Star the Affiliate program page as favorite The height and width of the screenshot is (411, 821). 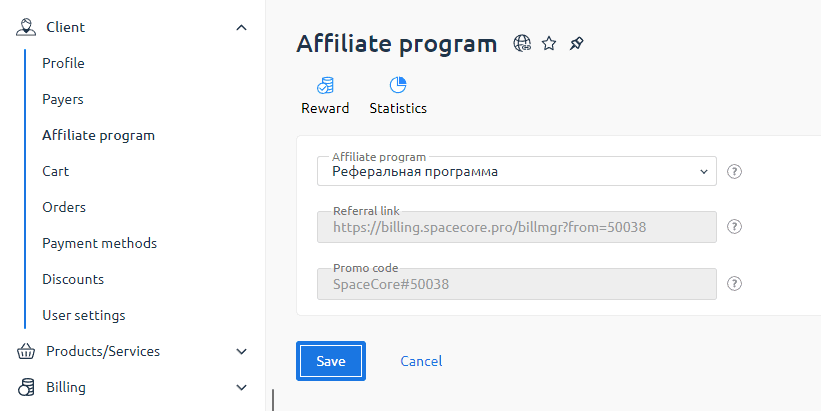coord(549,43)
